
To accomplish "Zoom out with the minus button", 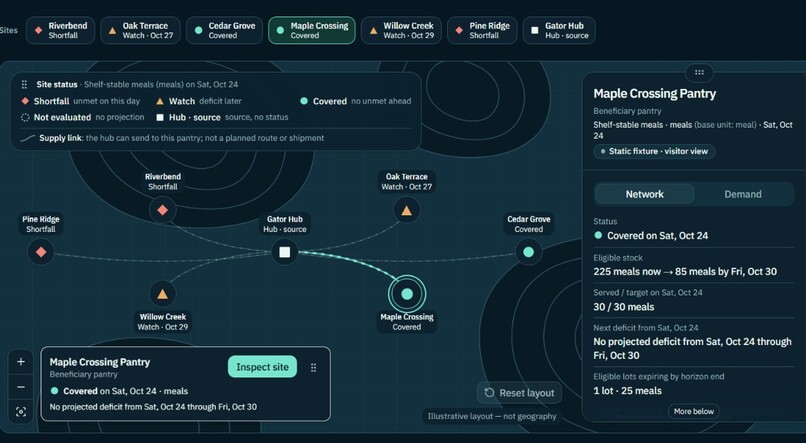I will click(x=21, y=386).
